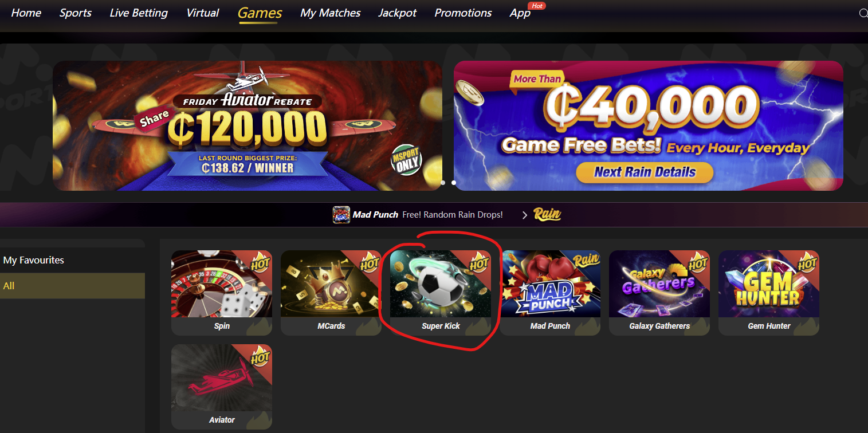Open the Galaxy Gatherers game tile
868x433 pixels.
click(x=659, y=293)
